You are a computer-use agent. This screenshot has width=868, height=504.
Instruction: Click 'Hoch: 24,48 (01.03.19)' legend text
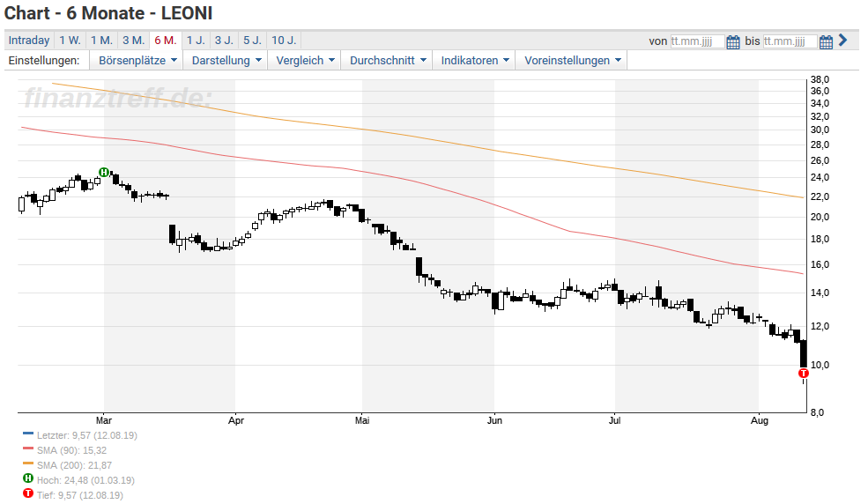pos(85,480)
